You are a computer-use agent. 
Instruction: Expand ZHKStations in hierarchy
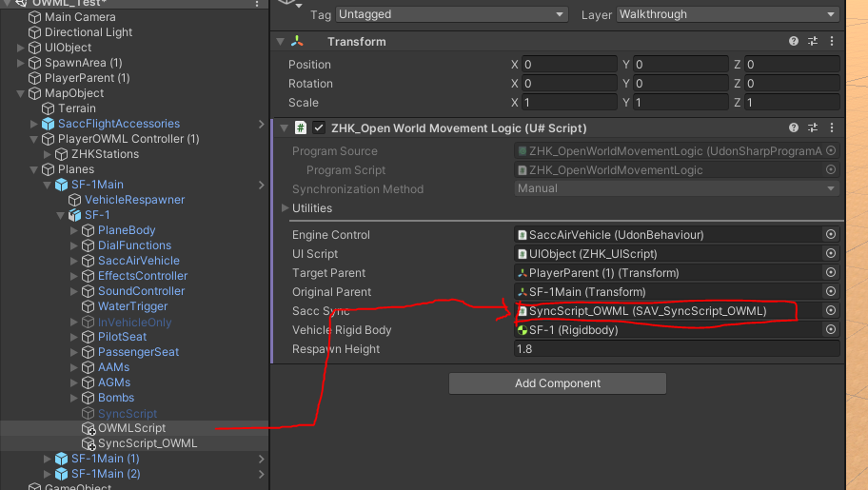pos(47,154)
